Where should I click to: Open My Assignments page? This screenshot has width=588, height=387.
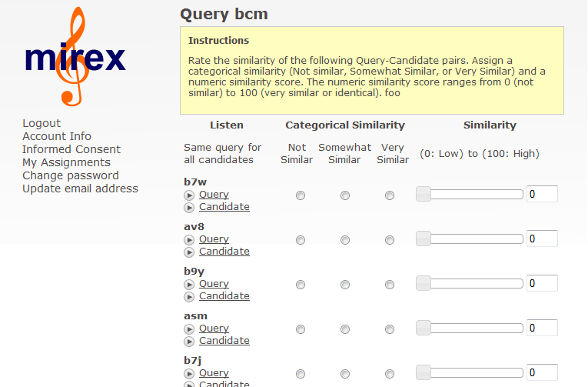[x=66, y=162]
